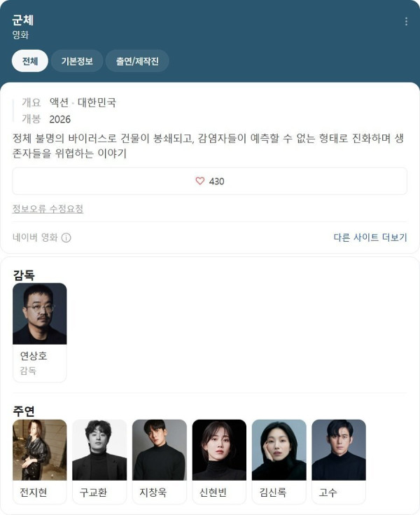Click the info icon beside 네이버 영화
Image resolution: width=420 pixels, height=515 pixels.
tap(66, 238)
